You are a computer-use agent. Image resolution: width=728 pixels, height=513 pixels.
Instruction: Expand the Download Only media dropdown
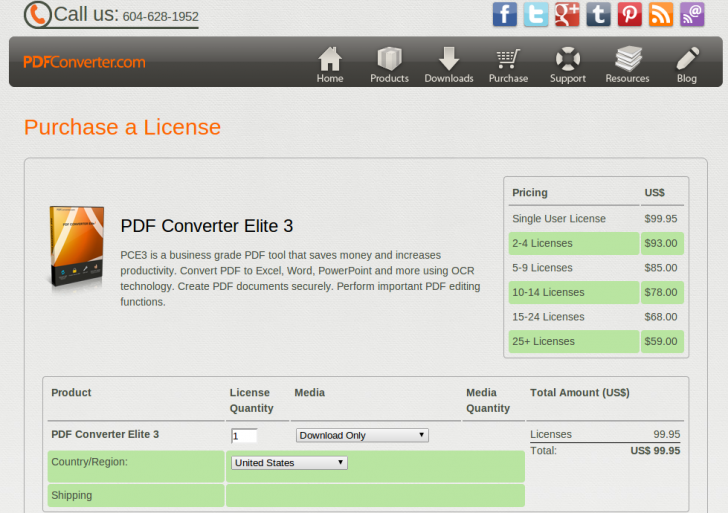coord(362,435)
